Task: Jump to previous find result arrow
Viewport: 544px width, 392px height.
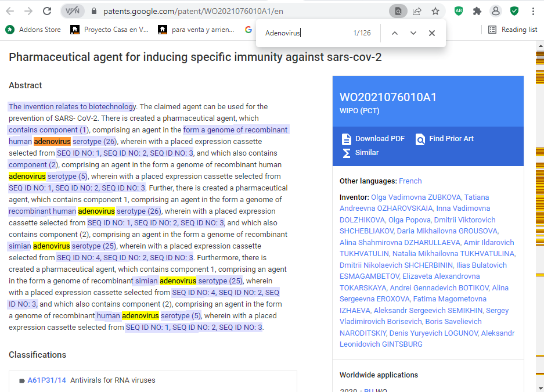Action: (395, 33)
